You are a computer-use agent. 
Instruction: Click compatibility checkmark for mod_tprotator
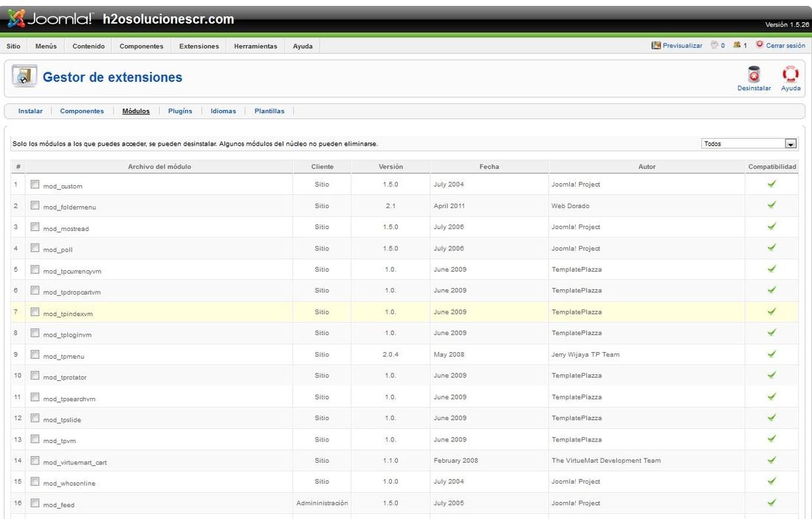(x=771, y=374)
